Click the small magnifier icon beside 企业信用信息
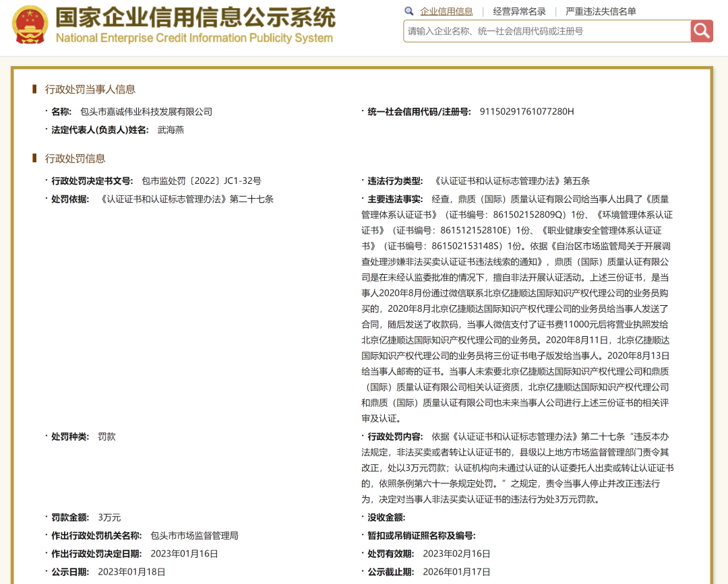The height and width of the screenshot is (584, 728). (408, 11)
